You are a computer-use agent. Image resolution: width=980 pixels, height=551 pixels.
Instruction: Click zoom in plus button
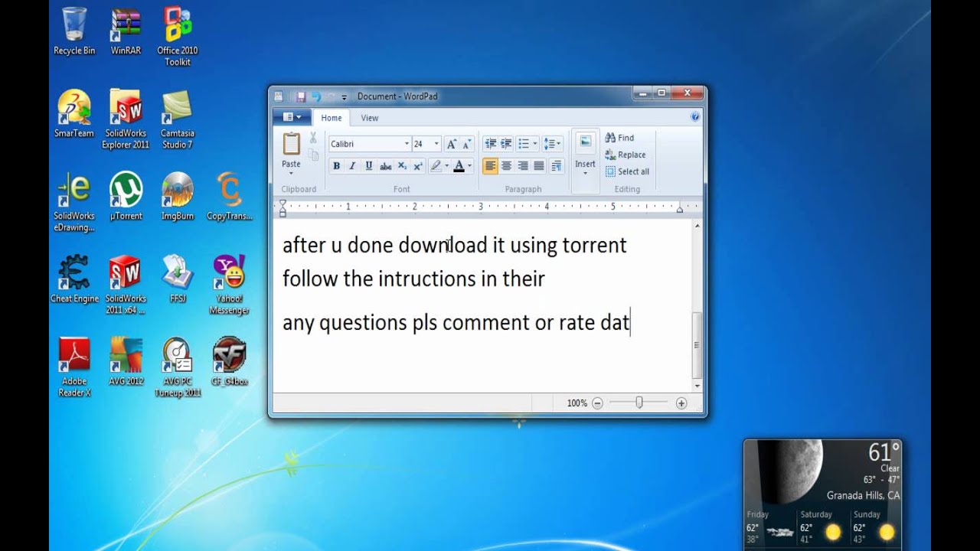point(681,403)
